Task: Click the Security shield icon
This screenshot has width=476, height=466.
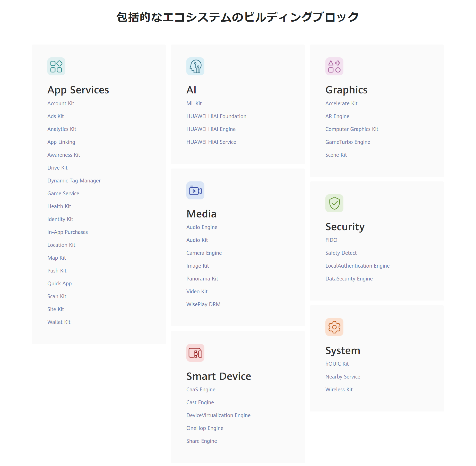Action: (334, 203)
